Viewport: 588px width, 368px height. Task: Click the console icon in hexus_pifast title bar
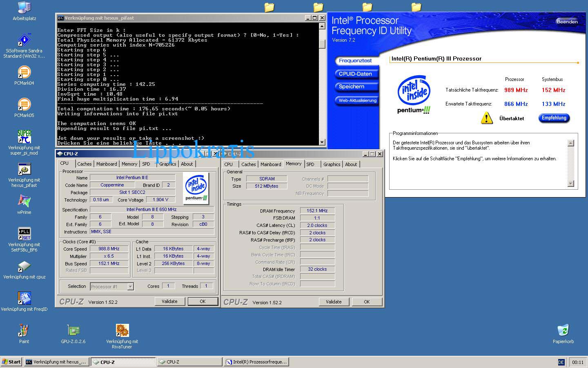(x=60, y=18)
